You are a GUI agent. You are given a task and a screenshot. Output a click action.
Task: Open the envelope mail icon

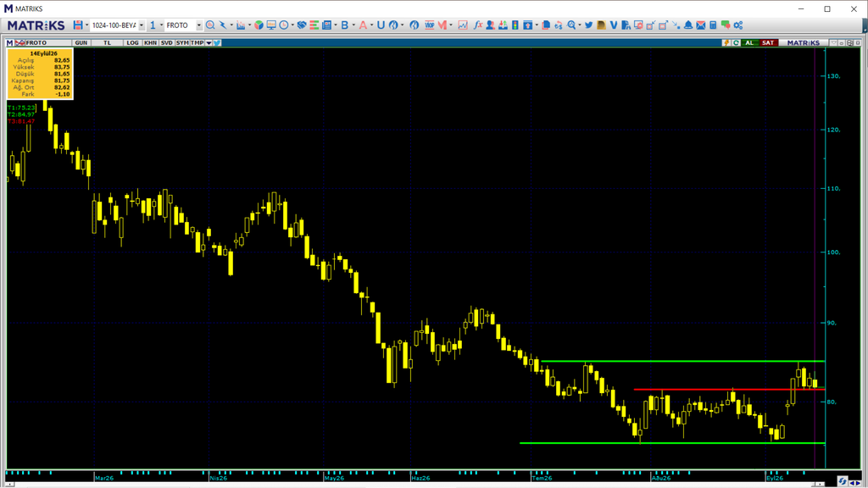point(701,25)
